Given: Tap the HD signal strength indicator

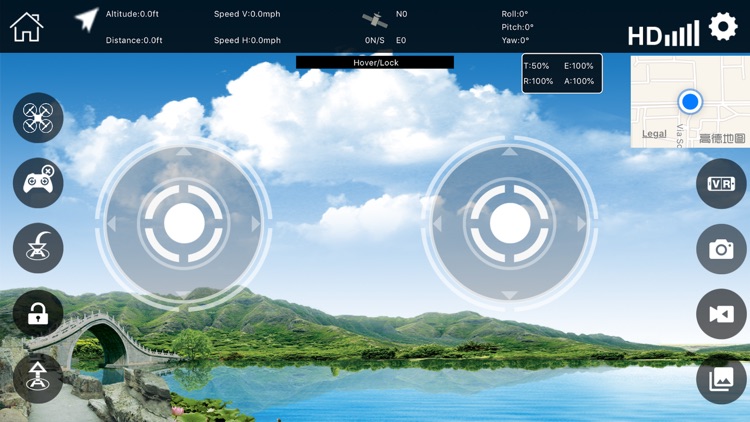Looking at the screenshot, I should (664, 33).
